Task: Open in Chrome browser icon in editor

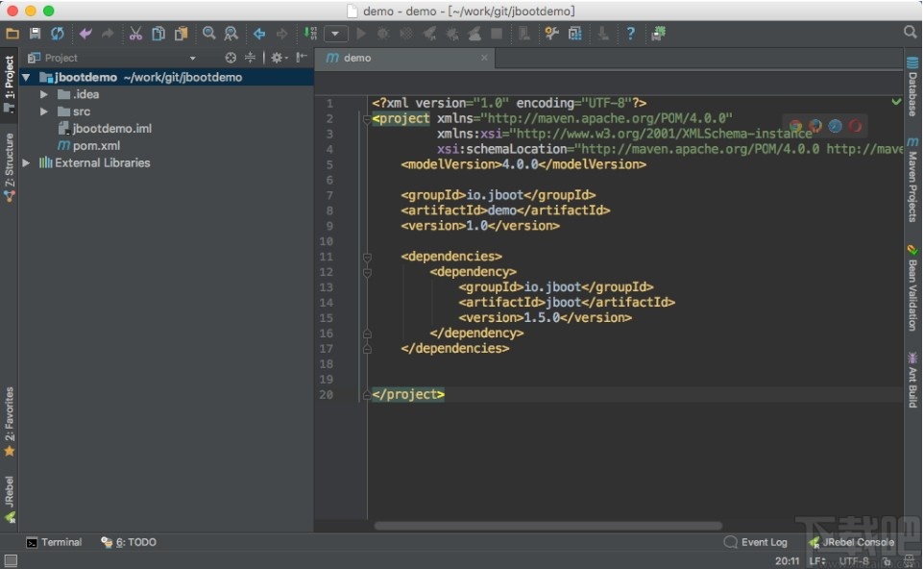Action: tap(795, 126)
